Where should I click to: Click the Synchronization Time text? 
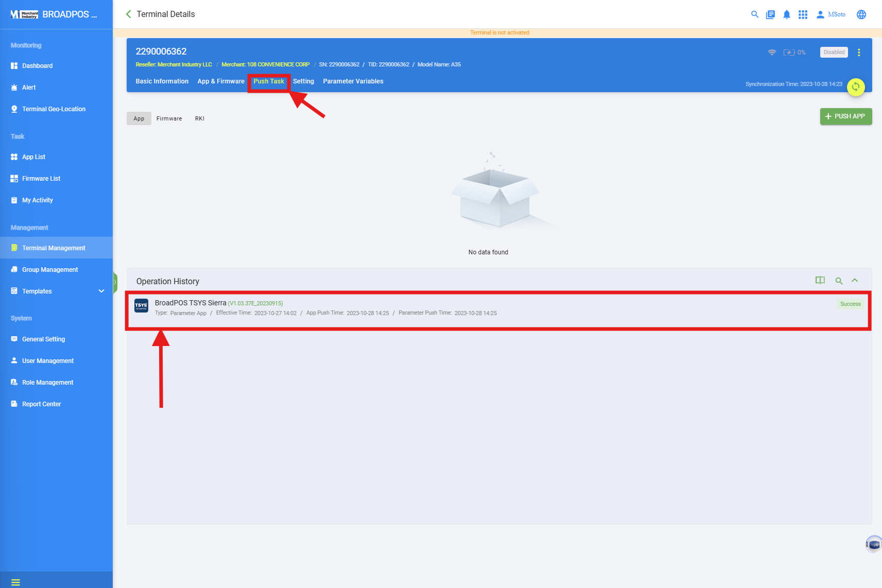coord(793,84)
